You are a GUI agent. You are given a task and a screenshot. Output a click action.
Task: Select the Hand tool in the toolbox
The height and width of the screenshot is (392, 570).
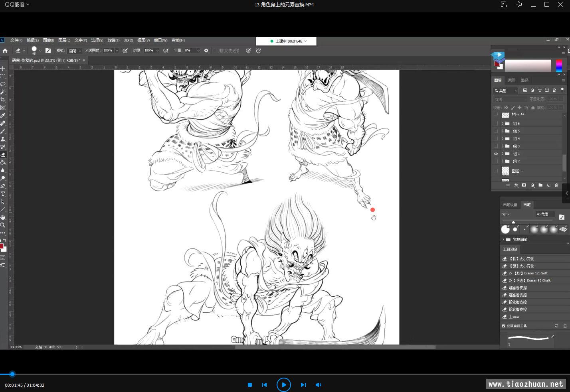3,217
